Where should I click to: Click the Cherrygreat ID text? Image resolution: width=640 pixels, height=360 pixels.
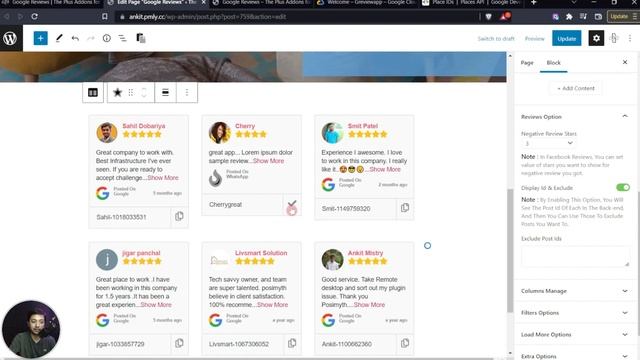(x=225, y=204)
